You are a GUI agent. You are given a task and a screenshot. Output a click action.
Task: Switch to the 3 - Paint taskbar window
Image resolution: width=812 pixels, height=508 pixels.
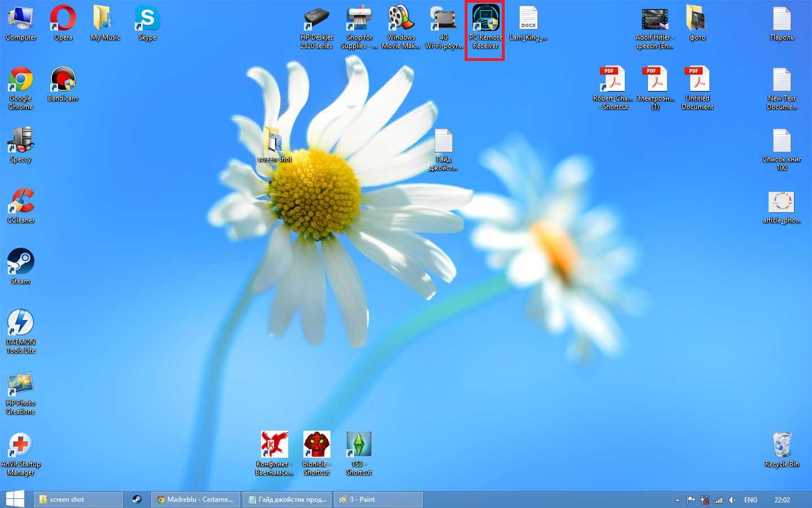point(378,500)
